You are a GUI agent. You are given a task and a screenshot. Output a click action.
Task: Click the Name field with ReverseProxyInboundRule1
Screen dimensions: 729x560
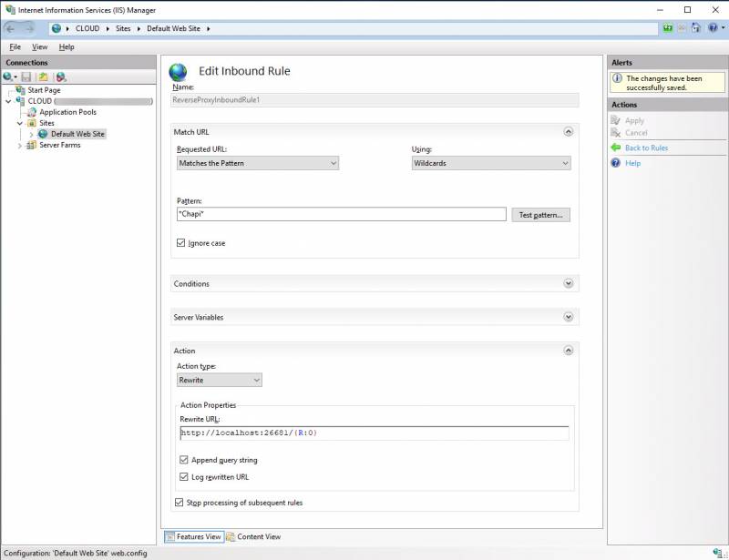(x=375, y=100)
